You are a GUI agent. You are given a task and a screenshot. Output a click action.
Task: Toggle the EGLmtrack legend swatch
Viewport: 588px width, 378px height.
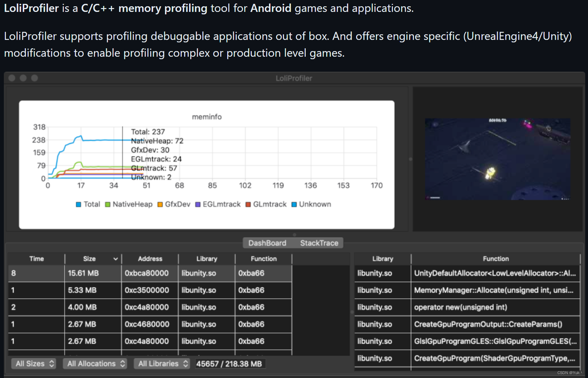(x=198, y=204)
